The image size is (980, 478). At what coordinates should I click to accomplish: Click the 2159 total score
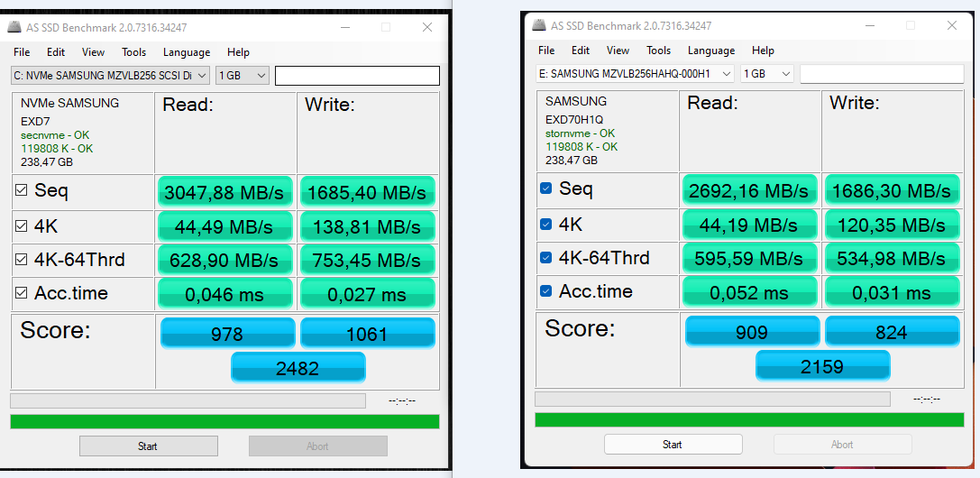point(822,365)
